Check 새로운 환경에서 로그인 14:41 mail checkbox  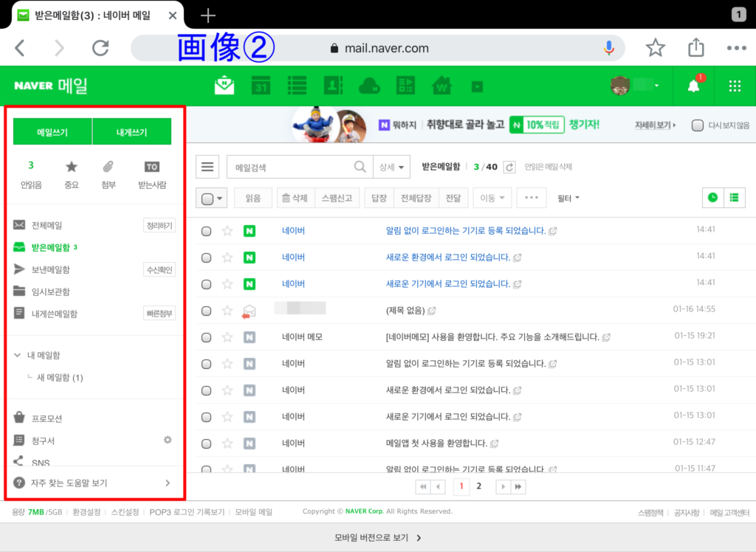tap(207, 258)
